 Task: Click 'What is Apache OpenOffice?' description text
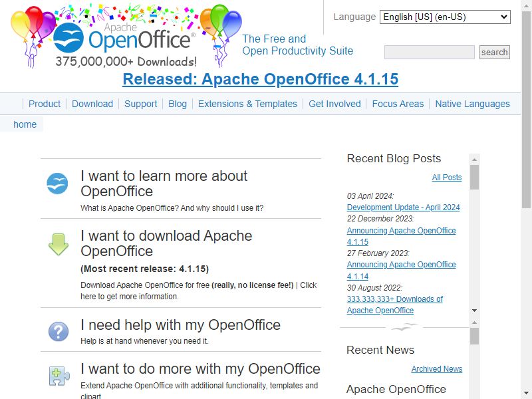(x=172, y=208)
